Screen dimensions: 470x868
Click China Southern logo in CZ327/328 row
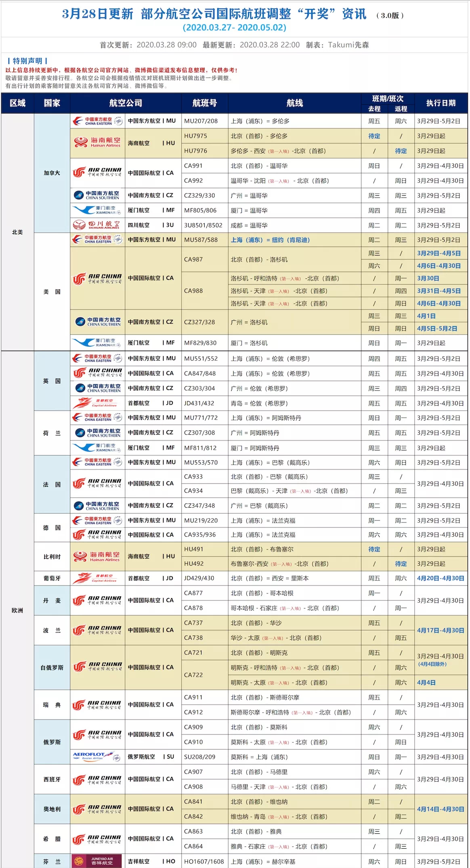(97, 322)
